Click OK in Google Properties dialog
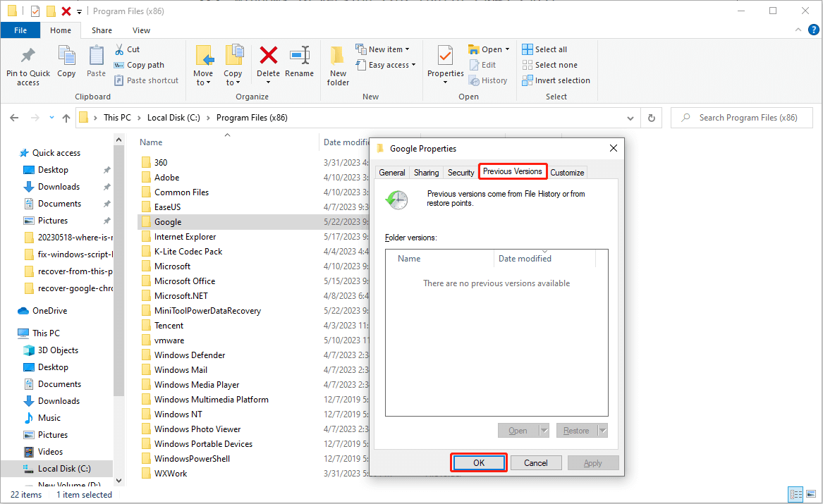The height and width of the screenshot is (504, 823). tap(479, 463)
